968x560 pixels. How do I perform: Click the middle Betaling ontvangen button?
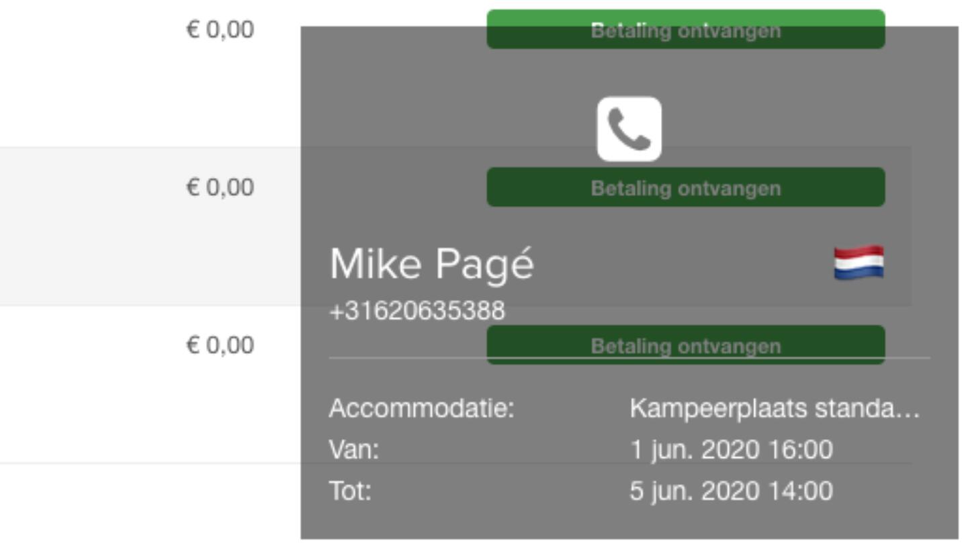tap(685, 187)
